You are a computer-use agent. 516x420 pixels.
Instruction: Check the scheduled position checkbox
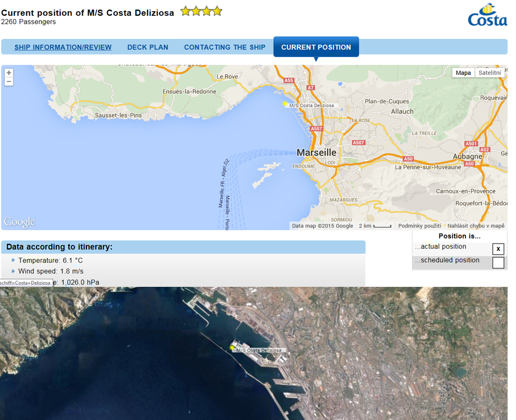(x=498, y=263)
